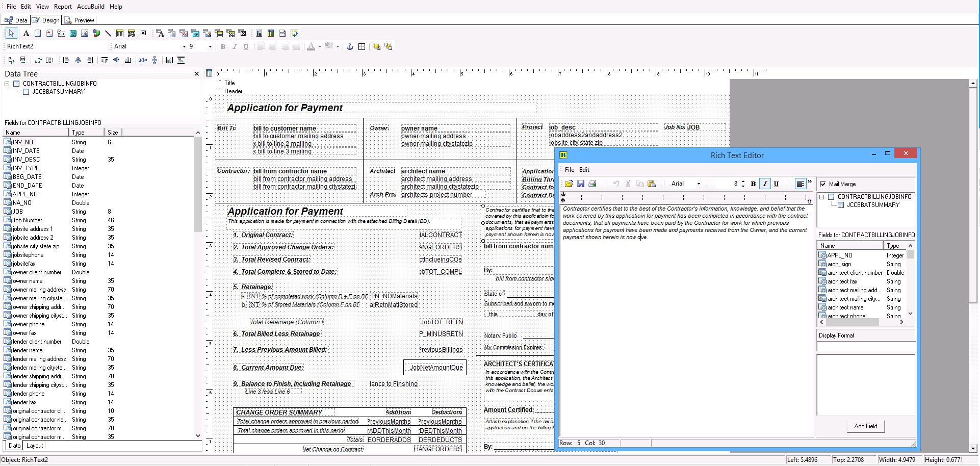
Task: Select the image insertion tool
Action: click(84, 33)
